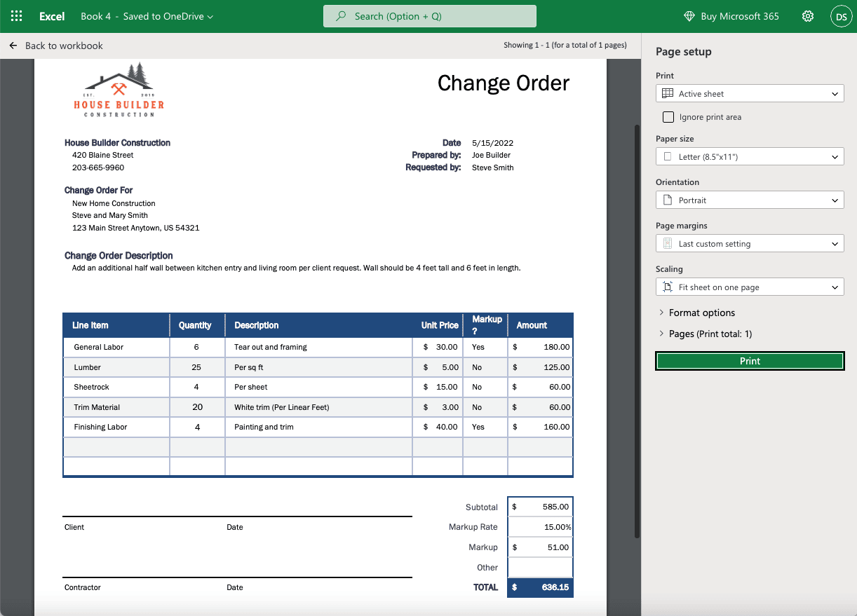Click White trim (Per Linear Feet) description
857x616 pixels.
coord(281,407)
